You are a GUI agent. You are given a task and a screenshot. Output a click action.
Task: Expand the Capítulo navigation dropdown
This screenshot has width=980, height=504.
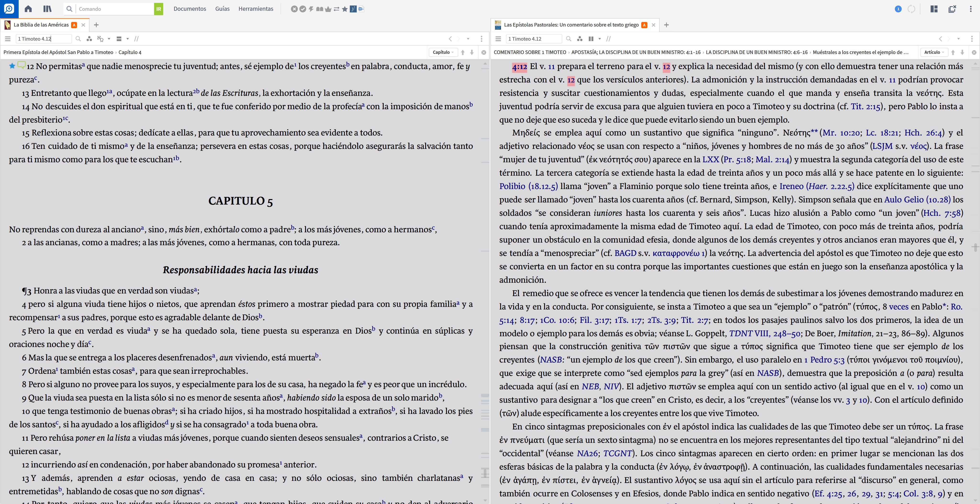(x=443, y=52)
